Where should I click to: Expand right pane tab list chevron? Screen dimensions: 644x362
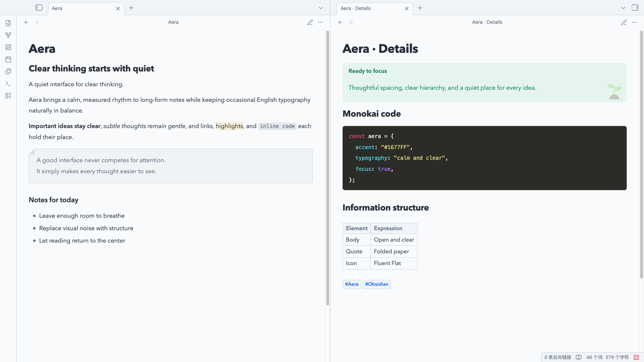point(623,8)
